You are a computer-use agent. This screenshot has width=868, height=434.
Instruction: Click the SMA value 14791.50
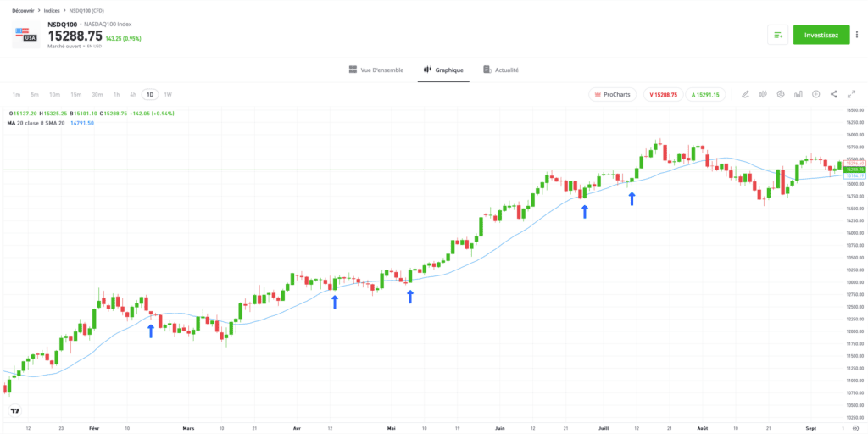pyautogui.click(x=82, y=123)
